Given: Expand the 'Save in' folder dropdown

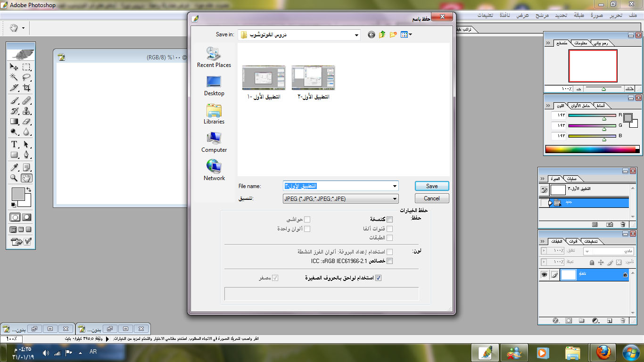Looking at the screenshot, I should (356, 35).
